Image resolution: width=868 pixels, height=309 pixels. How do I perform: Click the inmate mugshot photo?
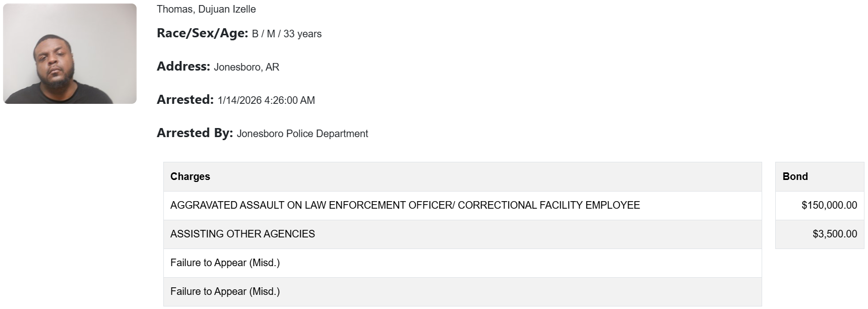(x=70, y=54)
